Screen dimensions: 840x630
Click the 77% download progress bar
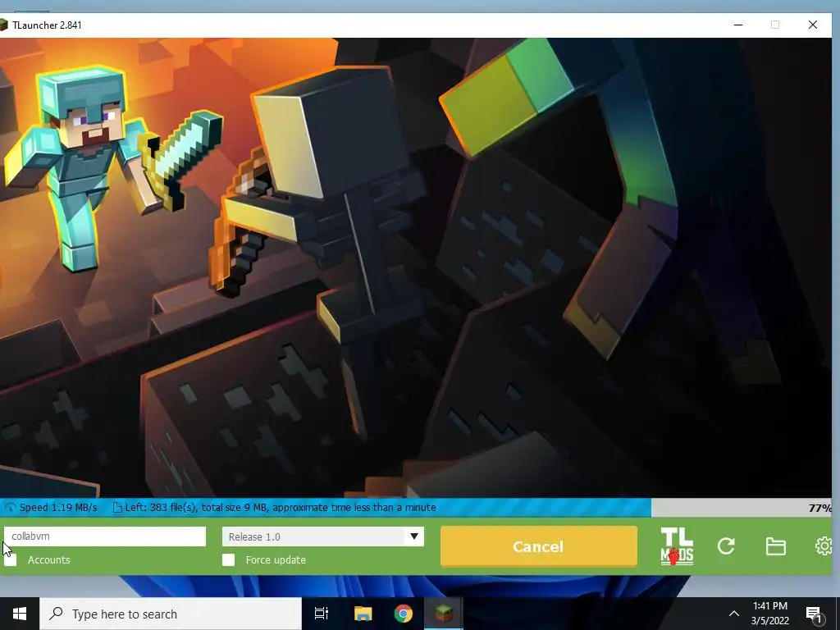click(416, 507)
